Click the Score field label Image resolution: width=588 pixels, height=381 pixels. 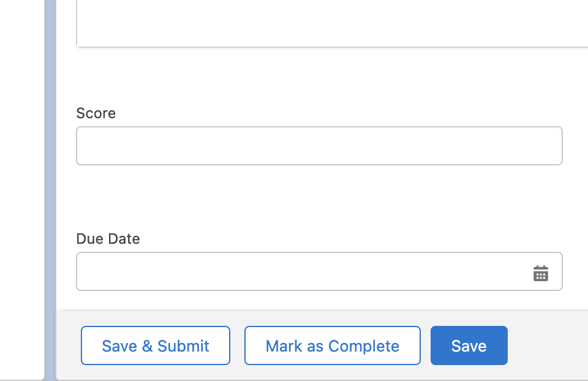pos(96,113)
